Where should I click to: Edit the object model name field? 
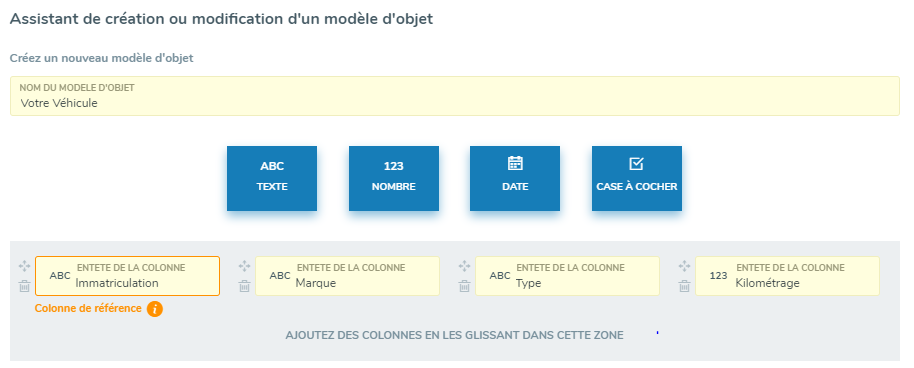455,96
